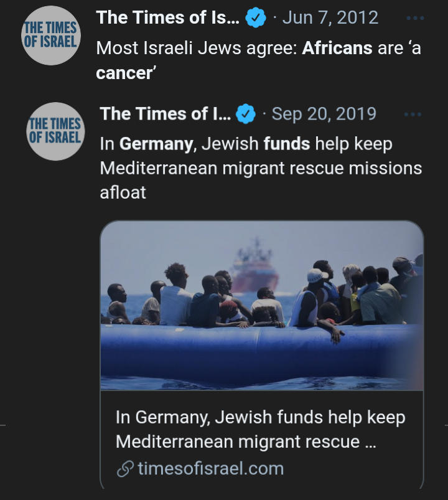Click the bold word 'Germany'

[156, 144]
